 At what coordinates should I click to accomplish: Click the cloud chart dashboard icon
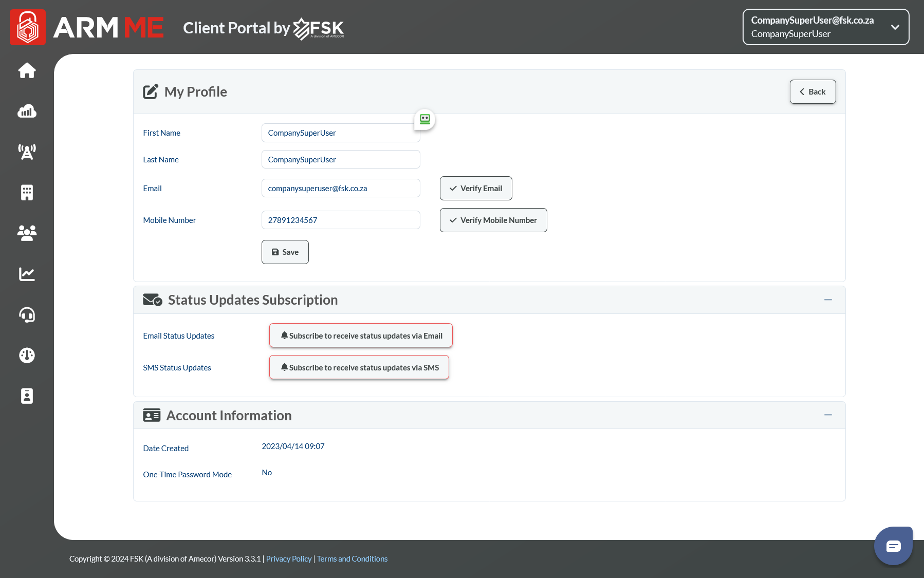tap(27, 111)
